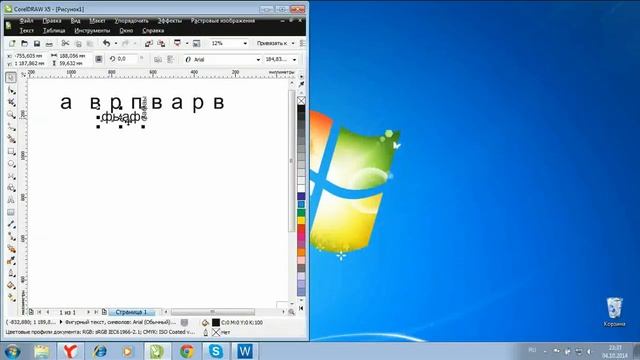The image size is (640, 360).
Task: Open the Привязать к snap dropdown
Action: [x=293, y=43]
